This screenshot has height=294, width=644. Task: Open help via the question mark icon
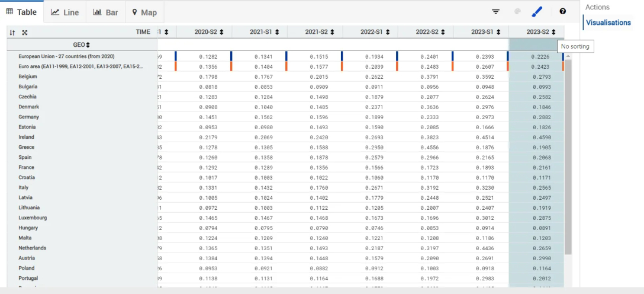[562, 11]
